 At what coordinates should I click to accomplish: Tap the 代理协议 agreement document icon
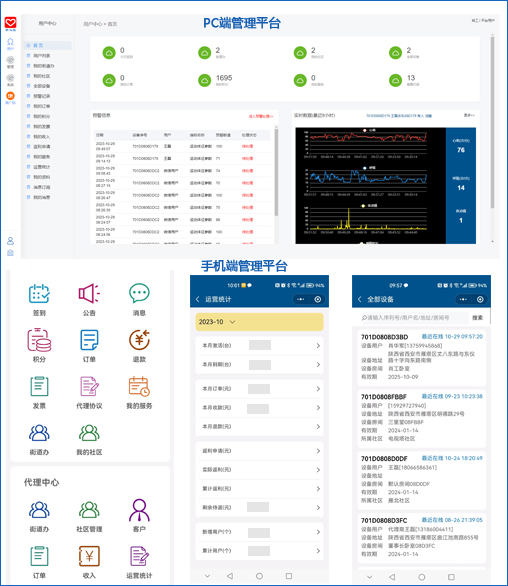pyautogui.click(x=89, y=386)
